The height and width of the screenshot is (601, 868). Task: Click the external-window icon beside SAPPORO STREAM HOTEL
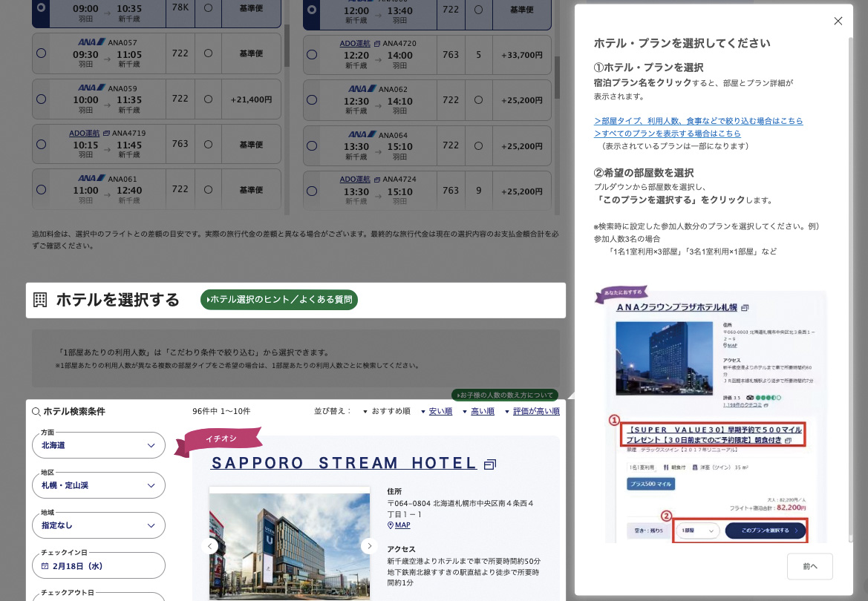pos(489,462)
